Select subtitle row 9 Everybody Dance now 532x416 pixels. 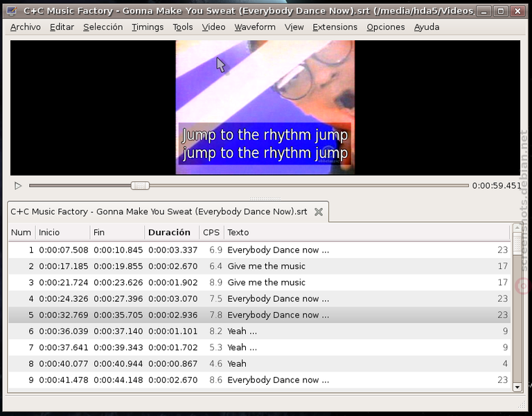(259, 380)
